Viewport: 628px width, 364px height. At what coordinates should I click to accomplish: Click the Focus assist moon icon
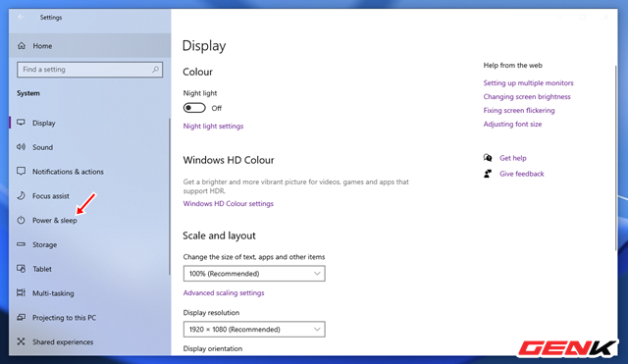[22, 195]
